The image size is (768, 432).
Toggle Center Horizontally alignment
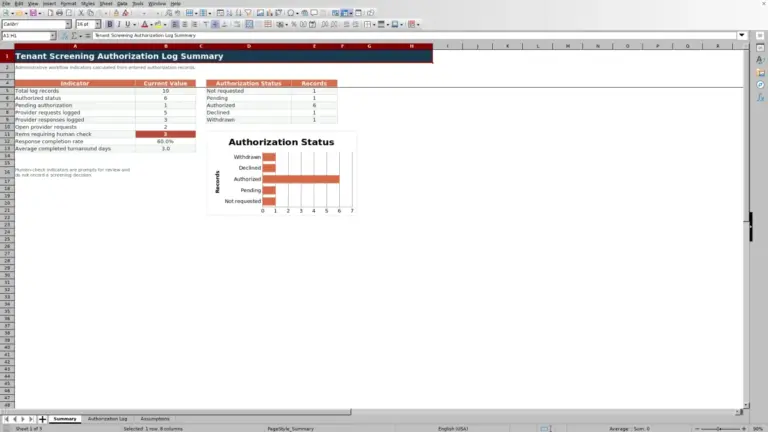[x=185, y=24]
